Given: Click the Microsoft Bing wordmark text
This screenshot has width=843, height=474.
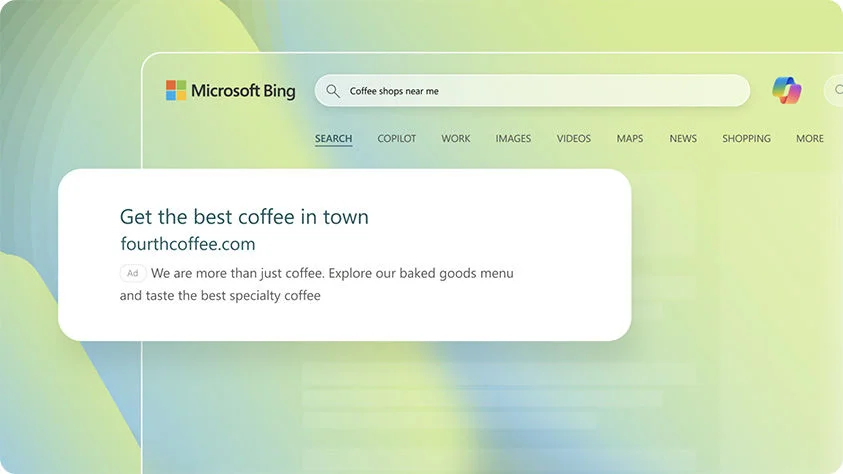Looking at the screenshot, I should click(243, 91).
